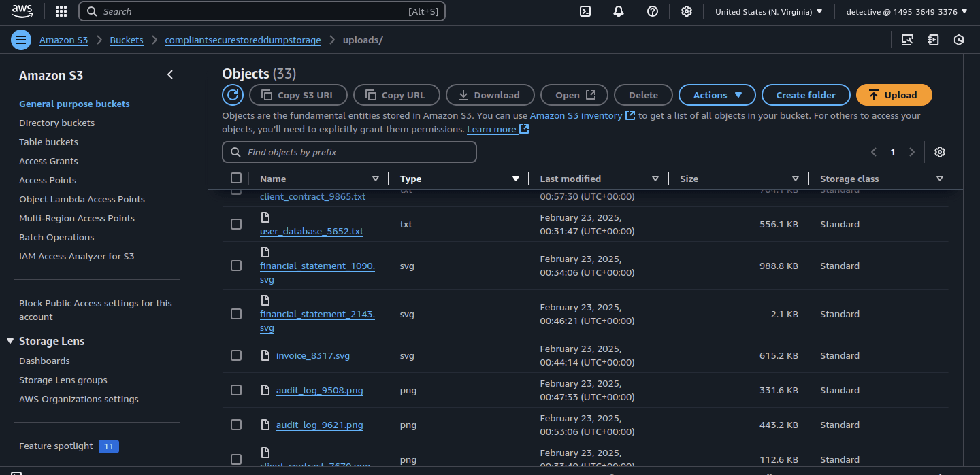Open General purpose buckets in sidebar
This screenshot has width=980, height=475.
pos(74,104)
